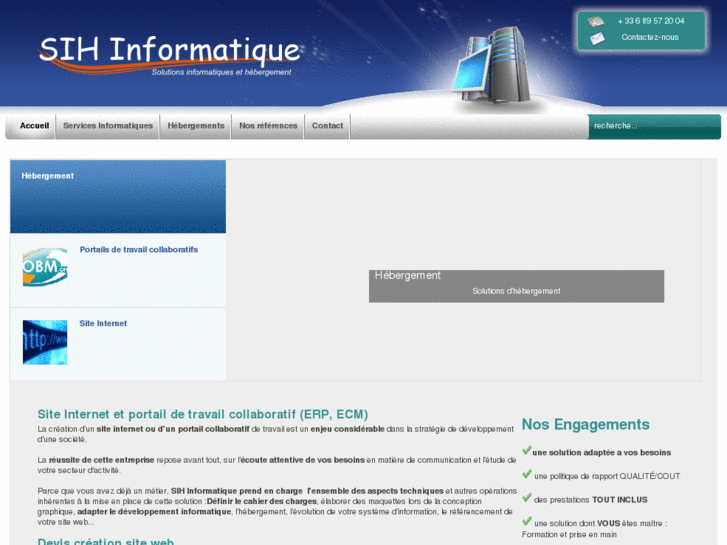Go to the Accueil menu item

coord(34,126)
